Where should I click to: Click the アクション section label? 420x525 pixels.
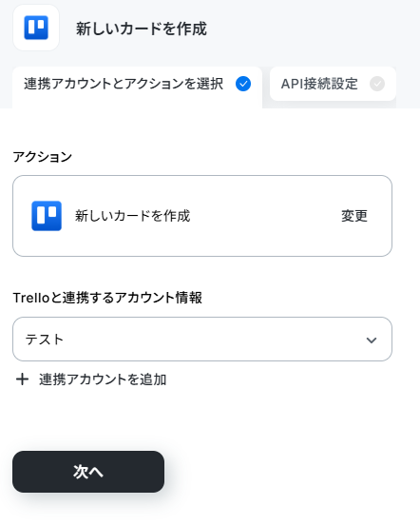(43, 157)
